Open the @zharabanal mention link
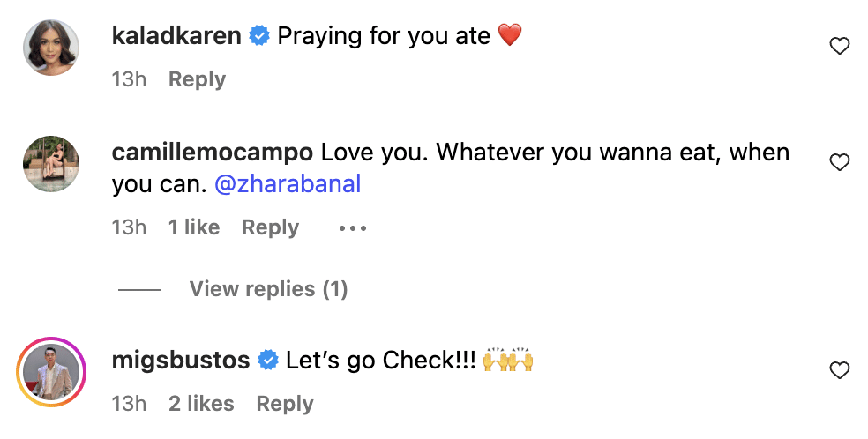The height and width of the screenshot is (439, 868). [288, 185]
